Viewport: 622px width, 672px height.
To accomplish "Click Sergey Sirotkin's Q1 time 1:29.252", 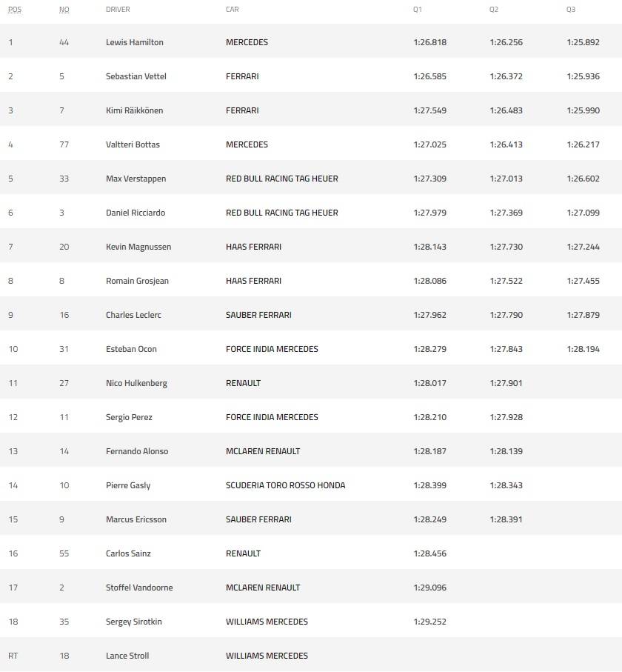I will [429, 622].
